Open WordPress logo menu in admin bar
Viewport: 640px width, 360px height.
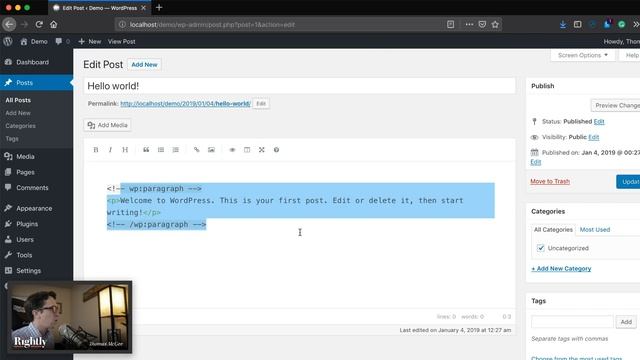pyautogui.click(x=8, y=41)
